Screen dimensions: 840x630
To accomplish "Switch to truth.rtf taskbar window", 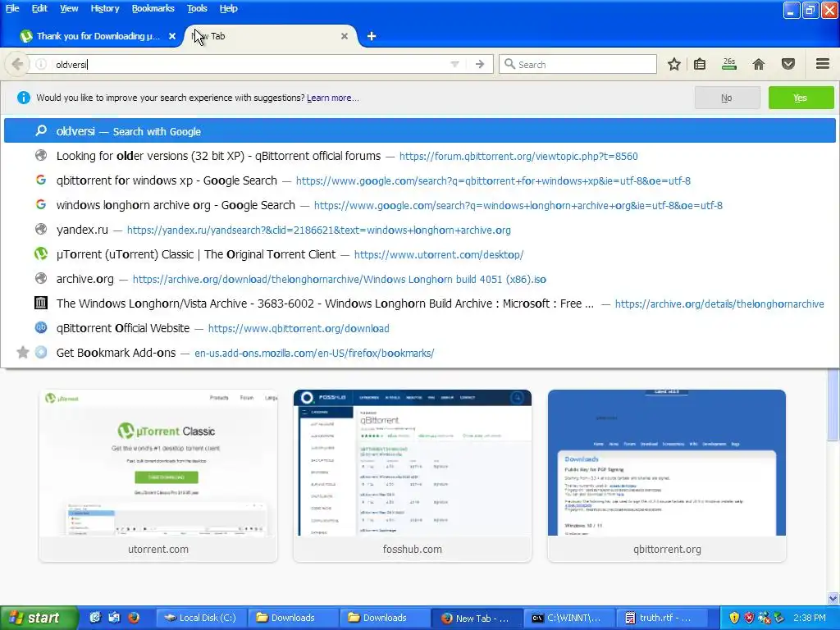I will [x=660, y=618].
